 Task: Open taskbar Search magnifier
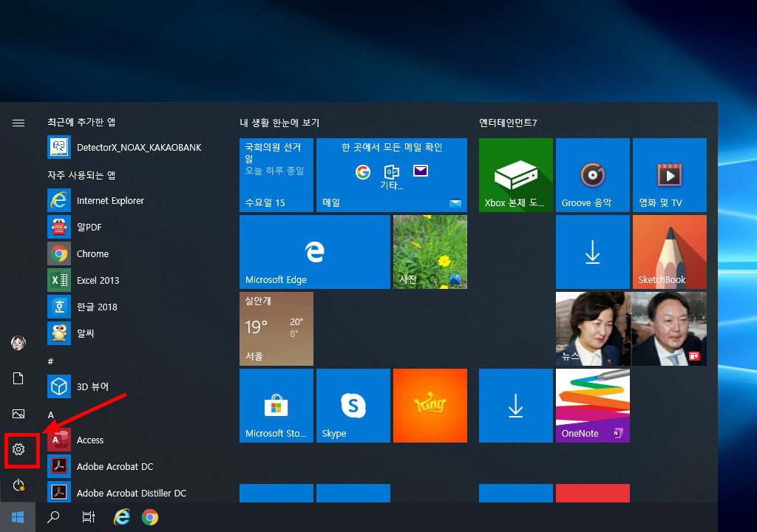tap(53, 517)
